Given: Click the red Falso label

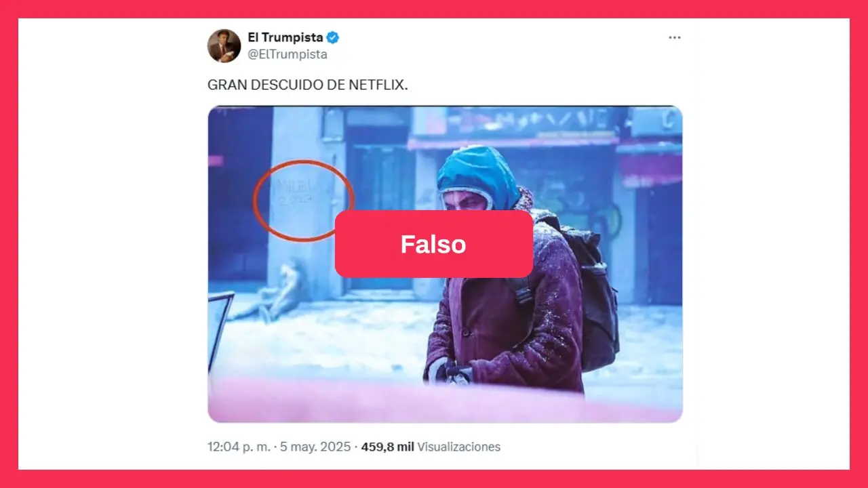Looking at the screenshot, I should [433, 244].
